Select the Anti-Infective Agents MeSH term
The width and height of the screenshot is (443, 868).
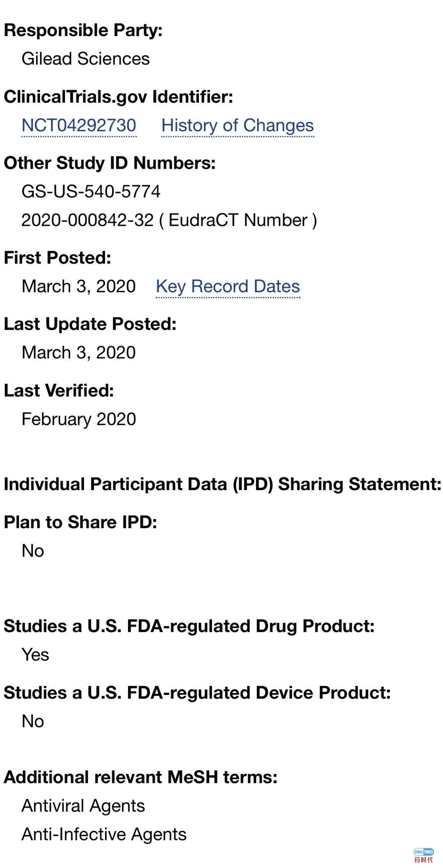point(104,834)
